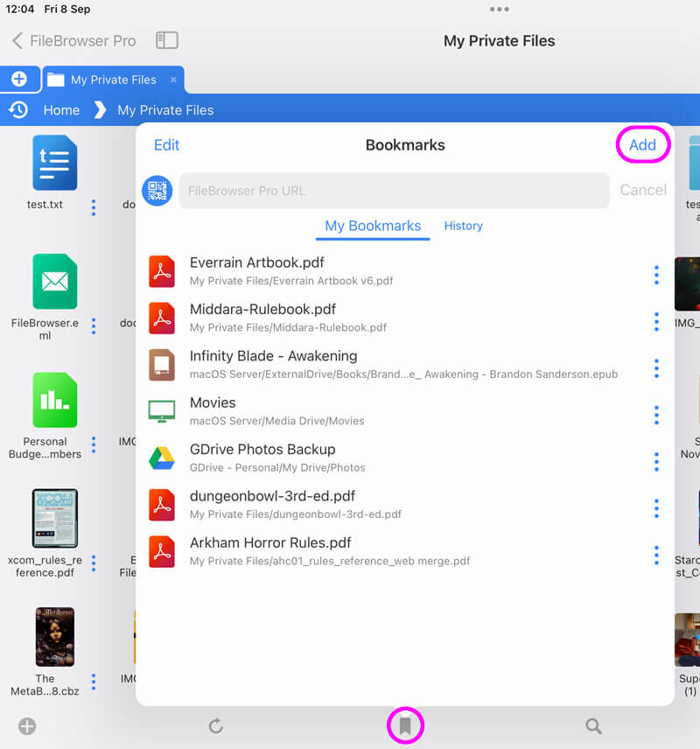Tap Edit in Bookmarks panel
Screen dimensions: 700x749
click(166, 145)
